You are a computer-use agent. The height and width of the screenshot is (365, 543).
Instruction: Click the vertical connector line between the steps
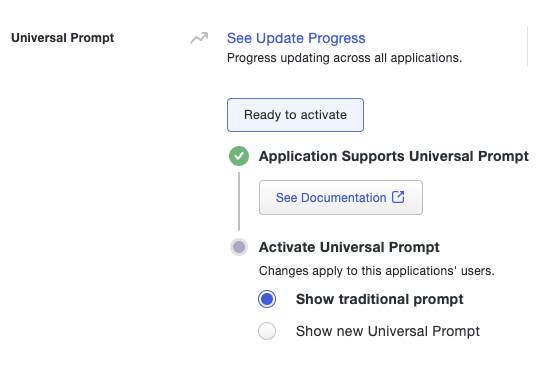point(239,202)
